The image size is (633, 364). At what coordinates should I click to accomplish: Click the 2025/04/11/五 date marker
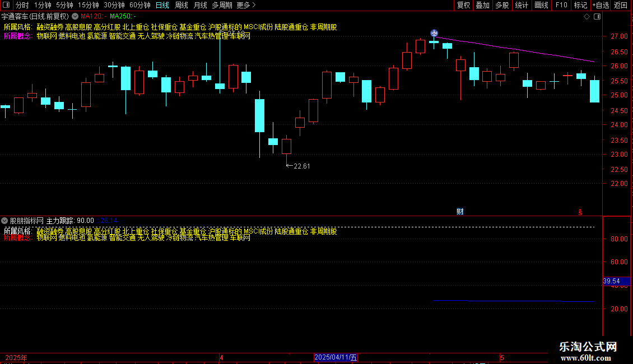(x=336, y=357)
